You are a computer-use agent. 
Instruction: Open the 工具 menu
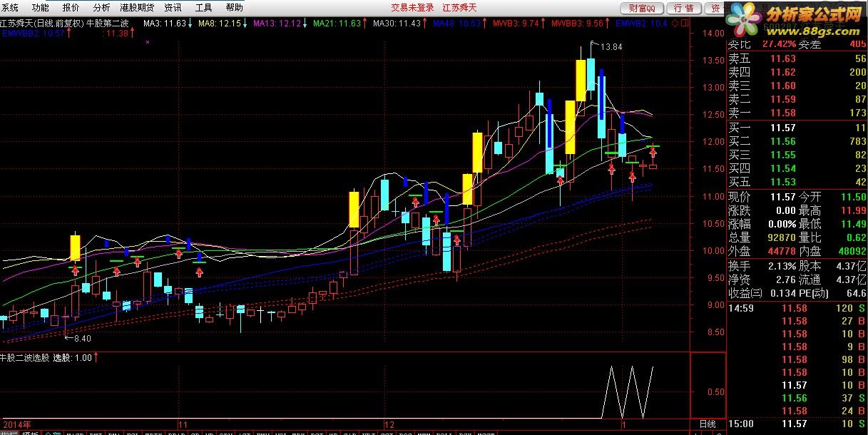203,8
